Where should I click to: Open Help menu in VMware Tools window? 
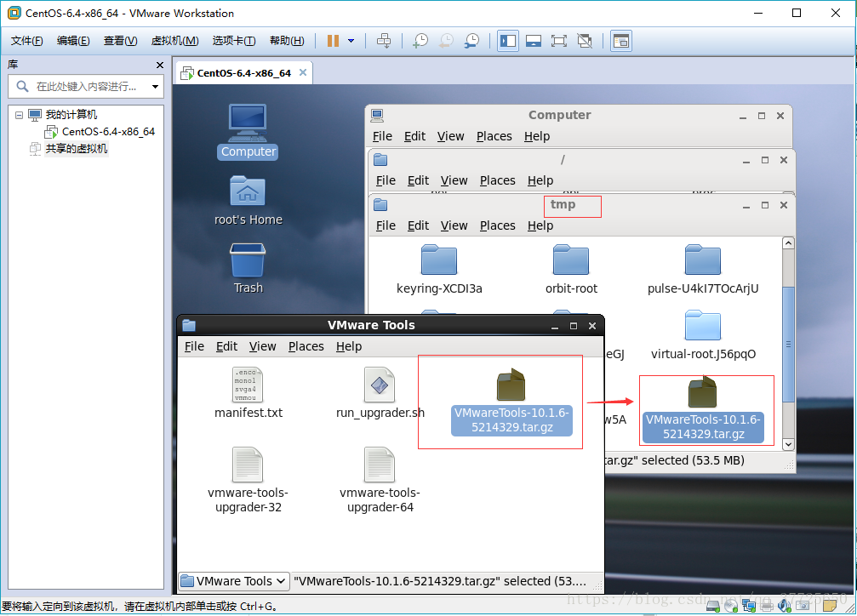click(349, 346)
